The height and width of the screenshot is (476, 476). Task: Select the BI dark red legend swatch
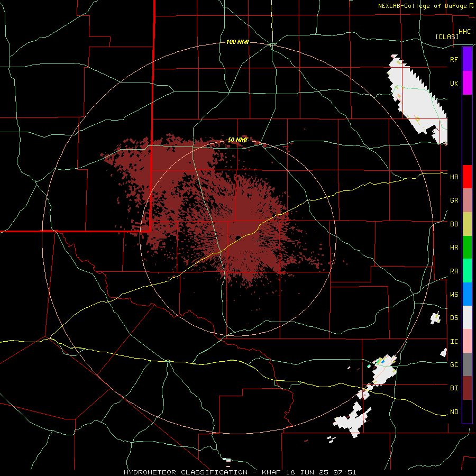(467, 388)
